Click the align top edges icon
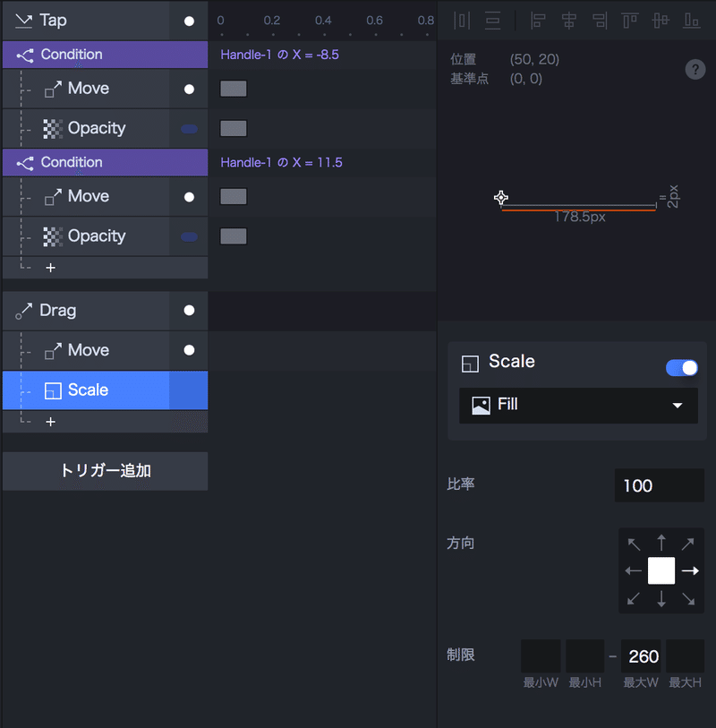The width and height of the screenshot is (716, 728). [630, 20]
